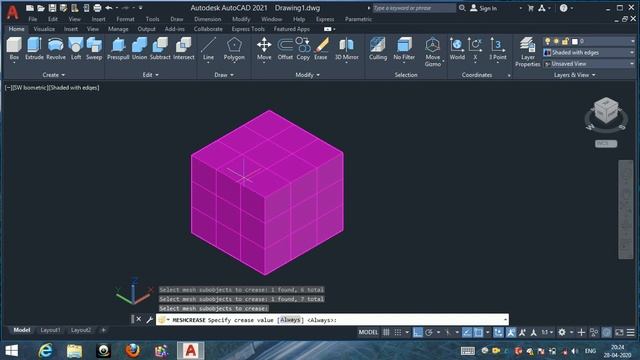Toggle polar tracking in status bar
This screenshot has width=640, height=360.
pos(429,332)
